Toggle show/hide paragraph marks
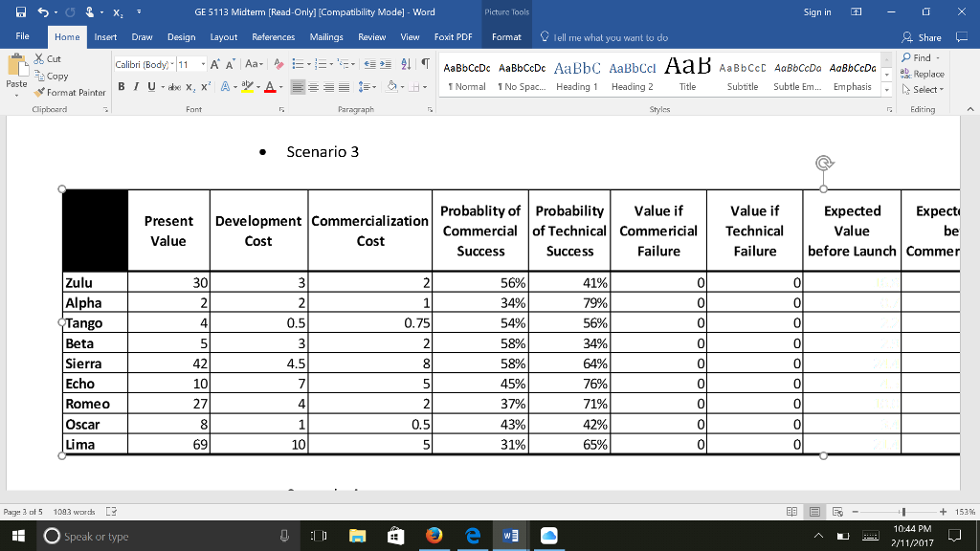This screenshot has width=980, height=551. pyautogui.click(x=425, y=63)
